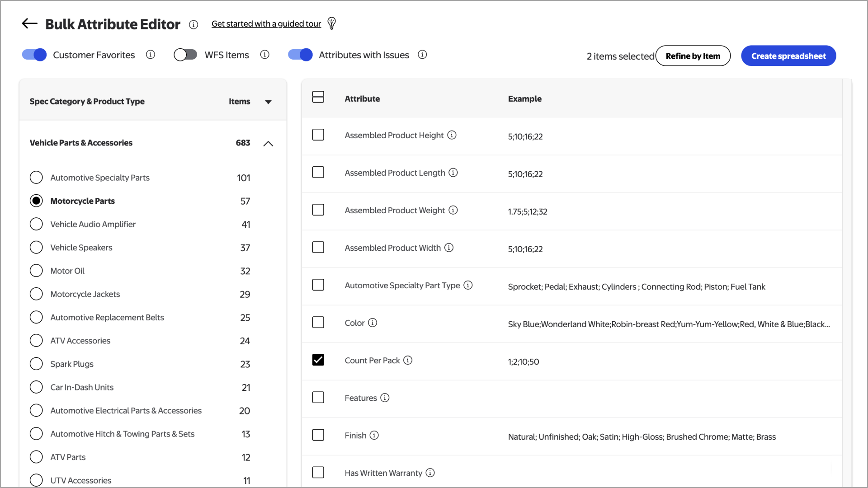Click the lightbulb icon beside the guided tour link
Viewport: 868px width, 488px height.
coord(331,23)
